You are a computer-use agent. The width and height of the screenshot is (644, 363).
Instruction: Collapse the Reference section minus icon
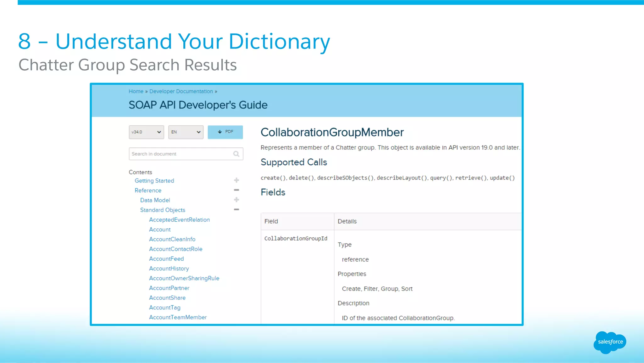coord(236,190)
